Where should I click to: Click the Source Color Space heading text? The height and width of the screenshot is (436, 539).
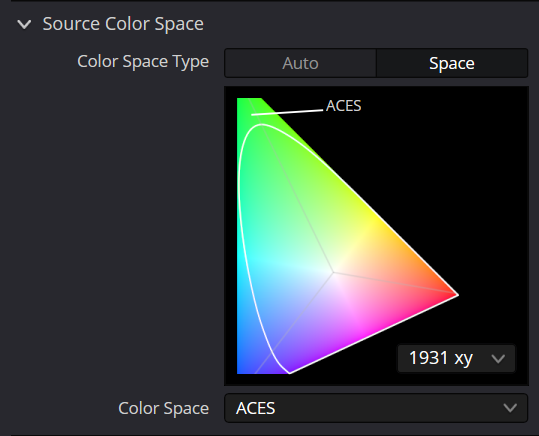click(123, 24)
